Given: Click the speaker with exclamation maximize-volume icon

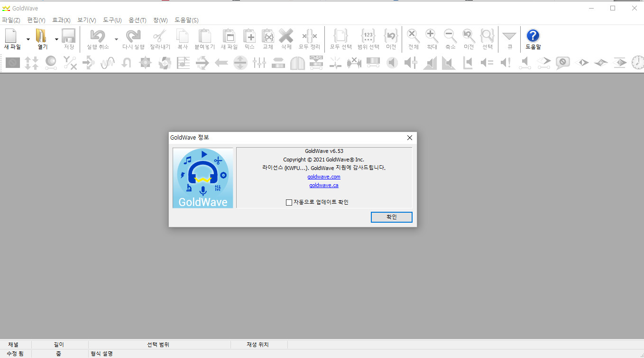Looking at the screenshot, I should [506, 62].
